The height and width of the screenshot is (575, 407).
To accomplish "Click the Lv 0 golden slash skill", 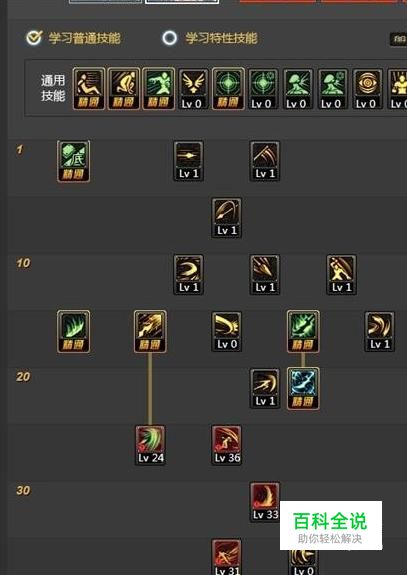I will pos(227,332).
